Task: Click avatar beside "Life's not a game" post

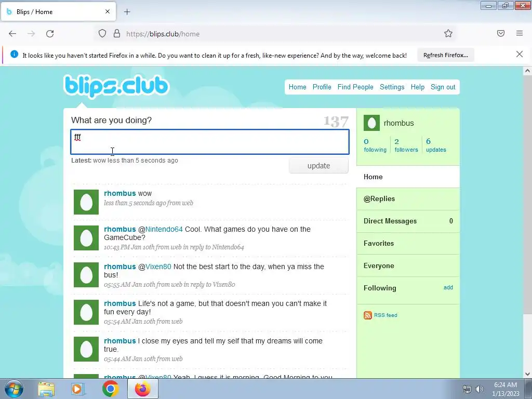Action: (86, 312)
